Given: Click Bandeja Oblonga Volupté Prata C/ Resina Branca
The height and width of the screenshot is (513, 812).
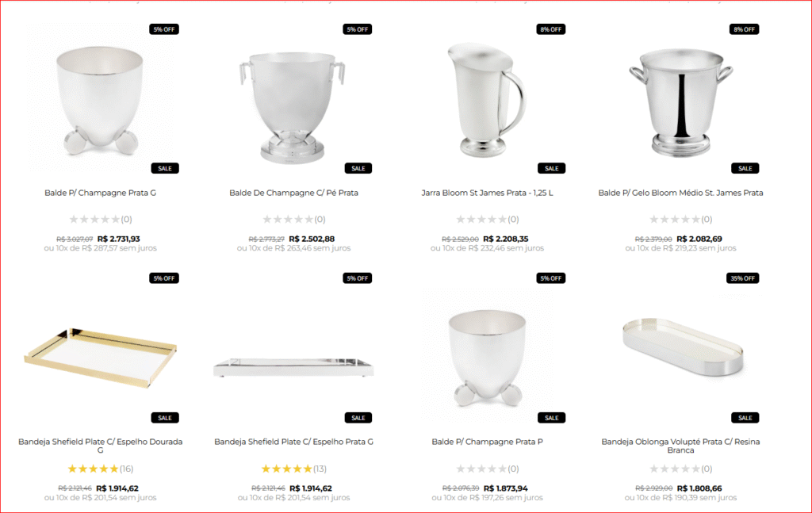Looking at the screenshot, I should pos(680,446).
